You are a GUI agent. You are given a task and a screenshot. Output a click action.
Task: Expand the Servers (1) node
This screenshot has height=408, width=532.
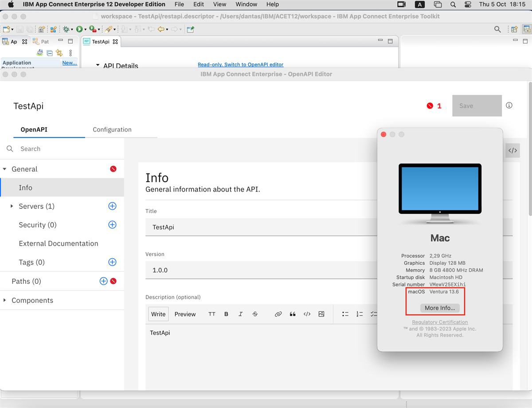click(x=12, y=206)
